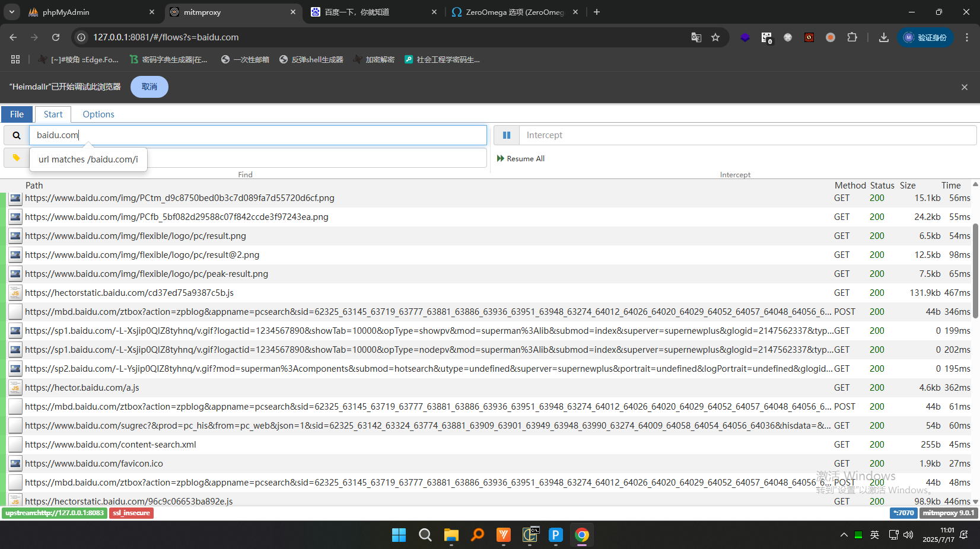Sort flows by Method column header
This screenshot has height=549, width=980.
point(850,185)
